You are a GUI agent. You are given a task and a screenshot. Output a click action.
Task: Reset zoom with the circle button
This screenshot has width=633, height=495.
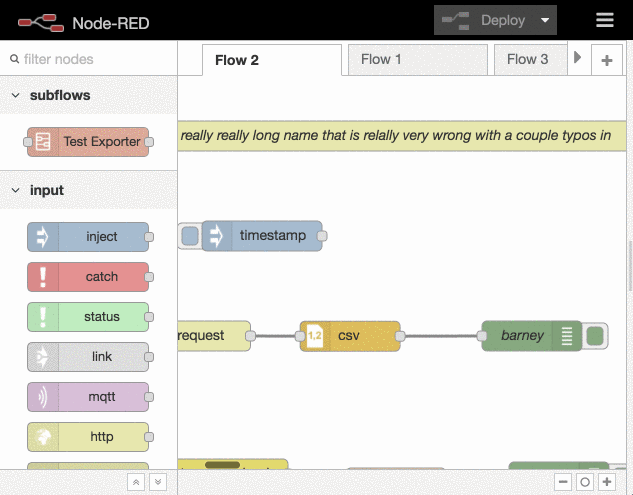click(585, 482)
